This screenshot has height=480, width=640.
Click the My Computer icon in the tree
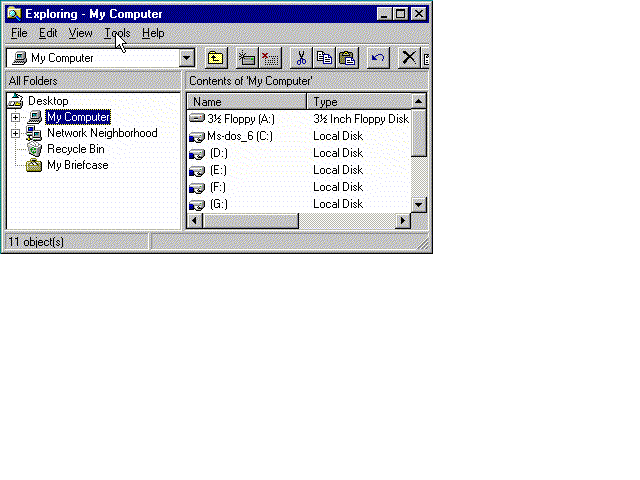coord(35,117)
